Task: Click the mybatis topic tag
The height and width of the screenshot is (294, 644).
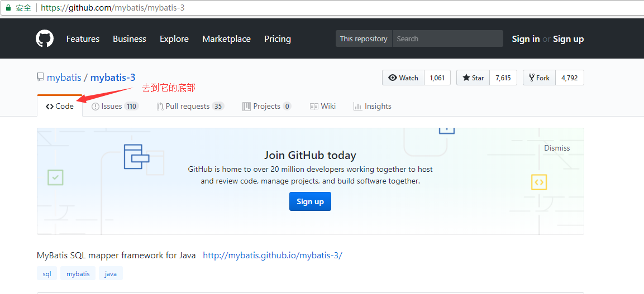Action: [78, 273]
